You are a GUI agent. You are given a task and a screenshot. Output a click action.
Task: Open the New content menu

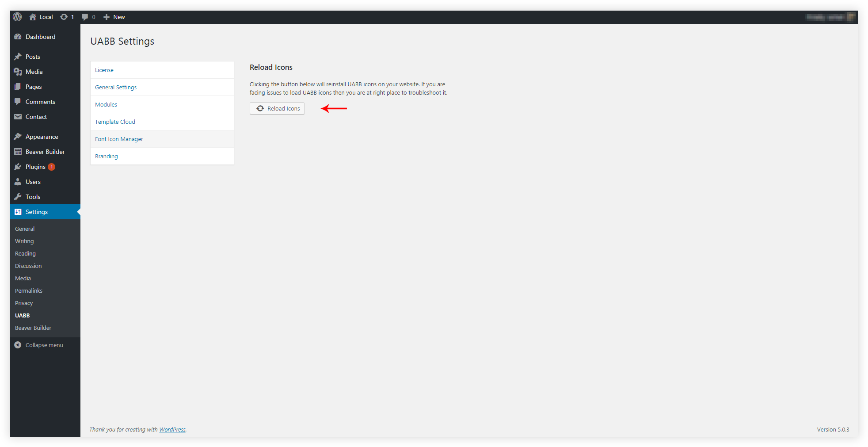[114, 17]
